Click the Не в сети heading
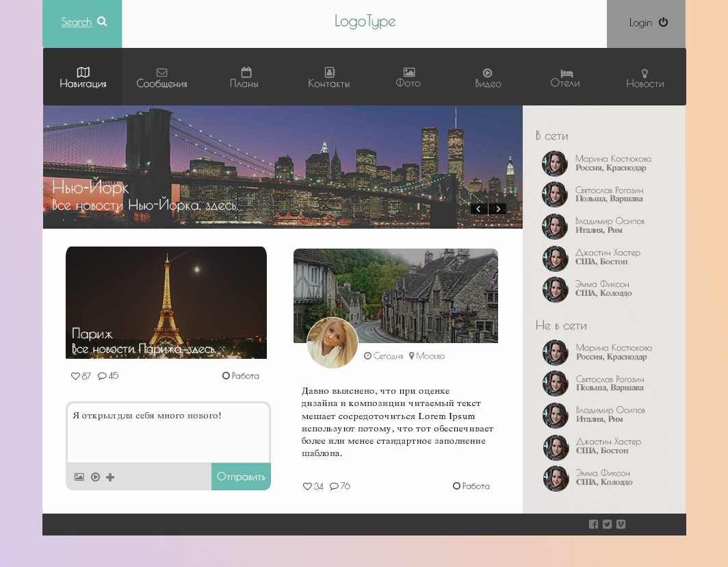This screenshot has height=567, width=728. click(x=561, y=325)
